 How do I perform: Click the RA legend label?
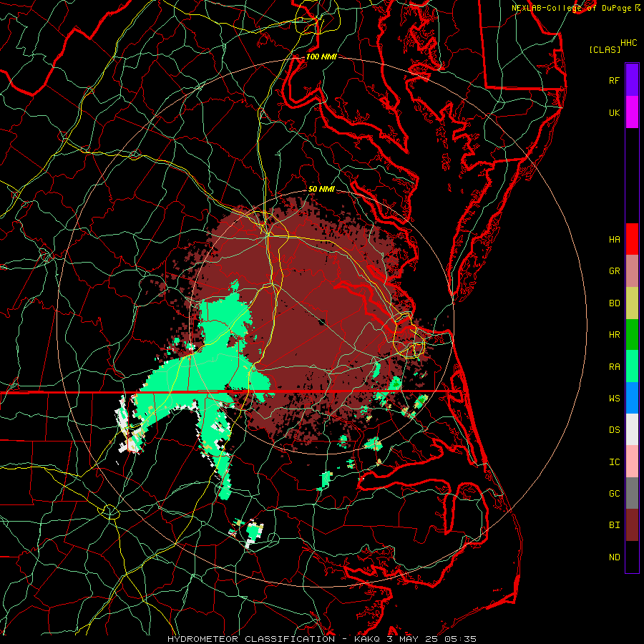(x=614, y=367)
